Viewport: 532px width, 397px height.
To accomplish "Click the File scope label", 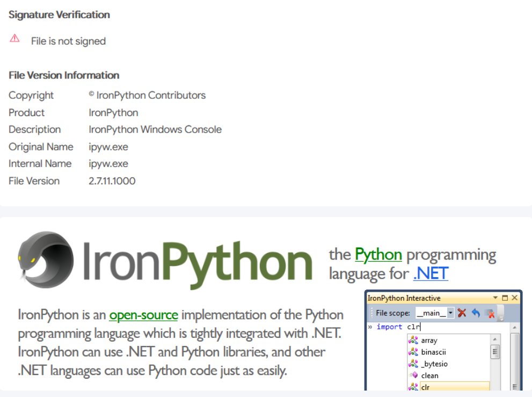I will coord(392,313).
